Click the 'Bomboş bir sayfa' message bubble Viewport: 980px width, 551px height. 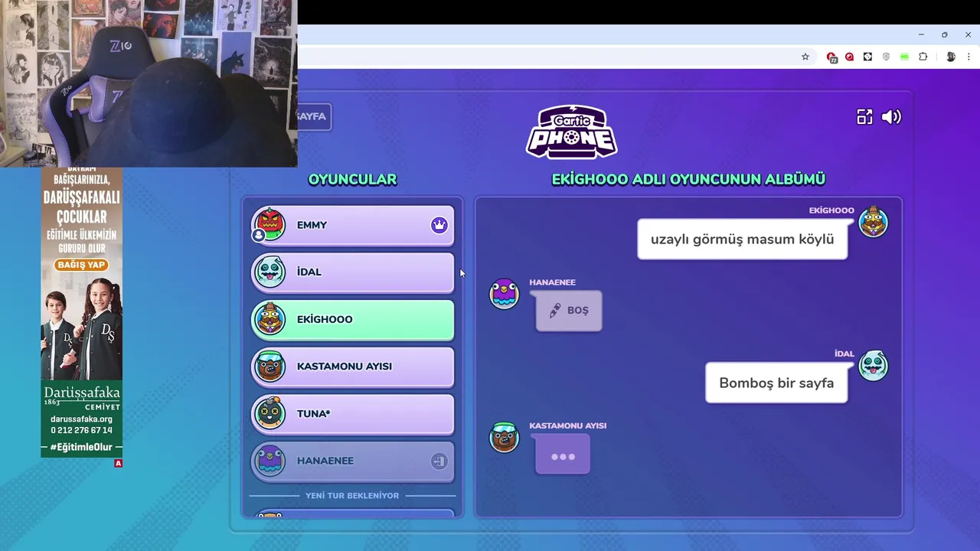pyautogui.click(x=776, y=383)
